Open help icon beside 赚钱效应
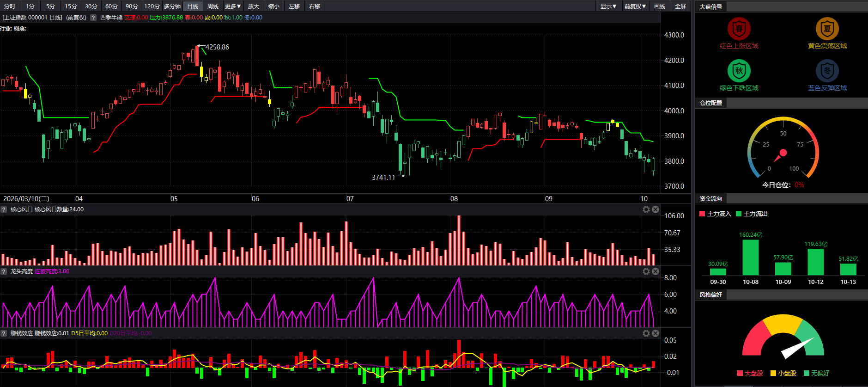Screen dimensions: 868x387 pyautogui.click(x=4, y=333)
